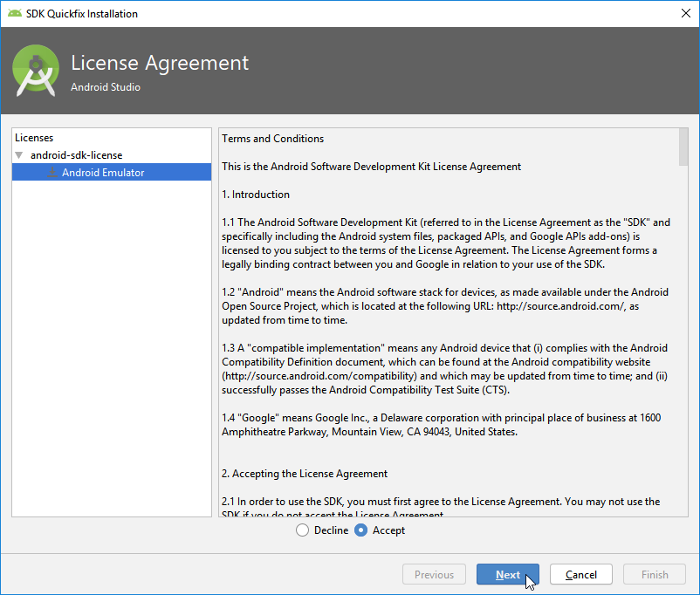
Task: Click the disabled Finish button
Action: pyautogui.click(x=655, y=575)
